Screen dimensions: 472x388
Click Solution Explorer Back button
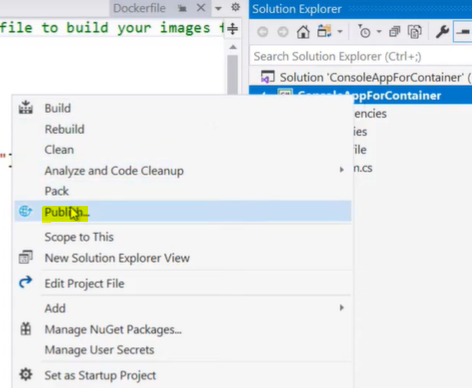click(263, 32)
